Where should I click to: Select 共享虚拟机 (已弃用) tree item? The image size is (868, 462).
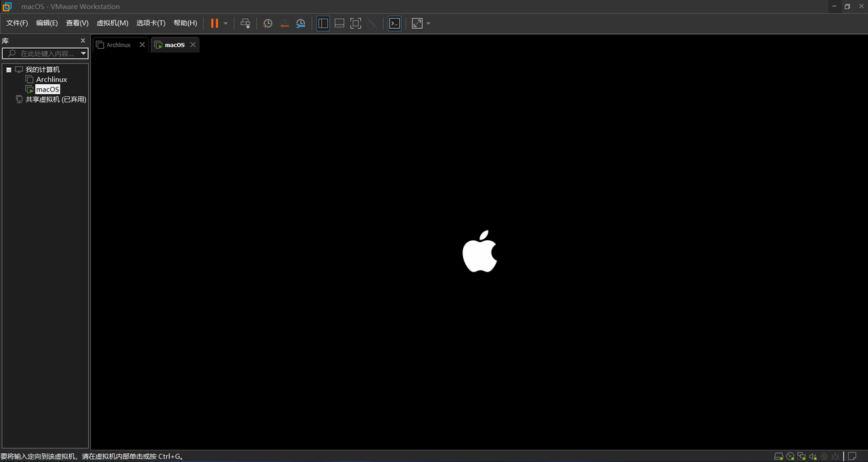(x=56, y=99)
